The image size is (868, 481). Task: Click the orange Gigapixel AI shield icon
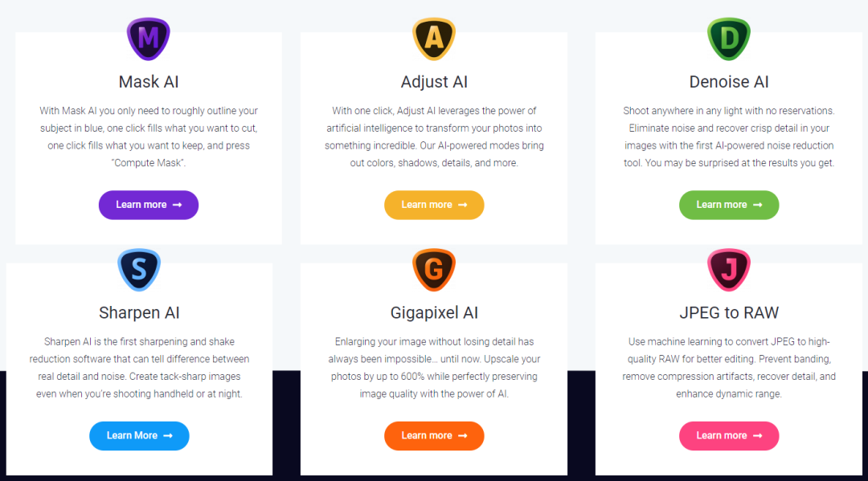tap(434, 270)
